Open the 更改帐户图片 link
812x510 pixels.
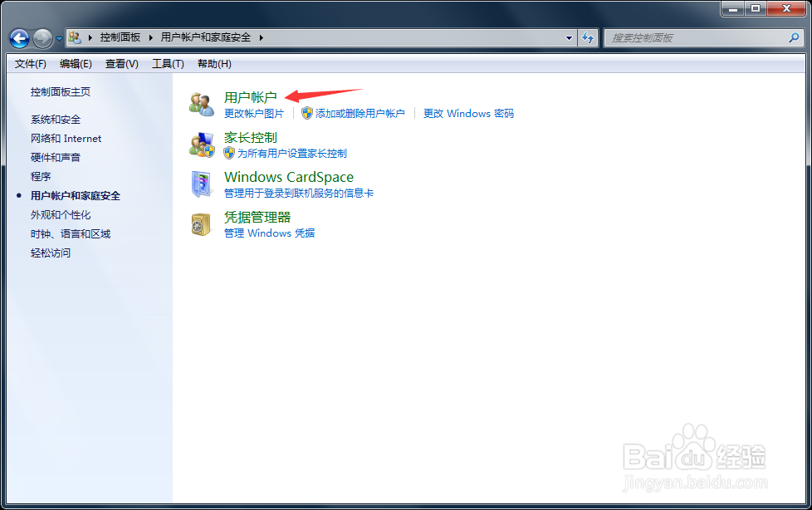tap(256, 114)
